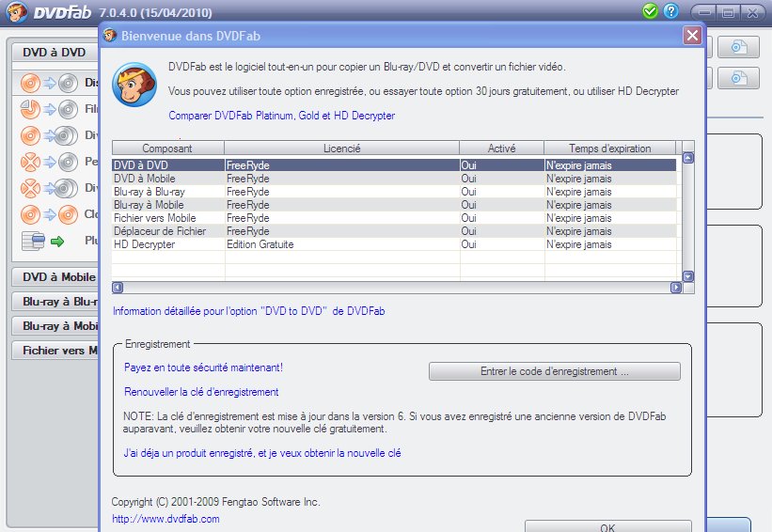The width and height of the screenshot is (772, 532).
Task: Sort by the Licencié column header
Action: click(x=341, y=149)
